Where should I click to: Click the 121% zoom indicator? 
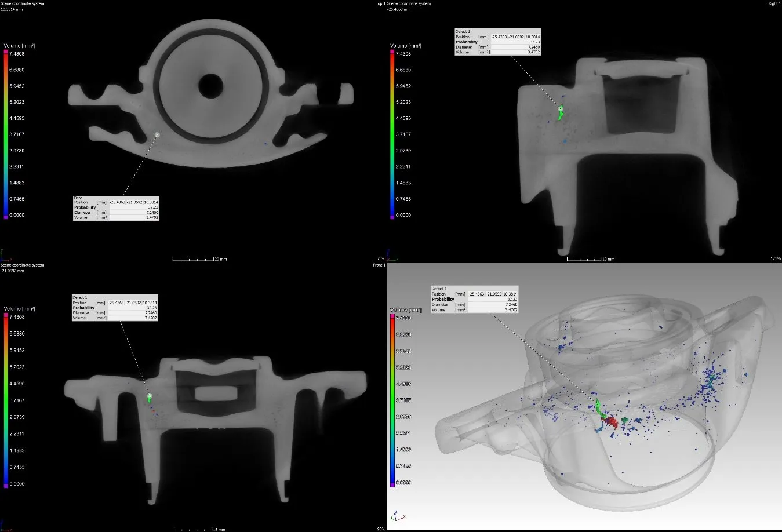pos(776,258)
